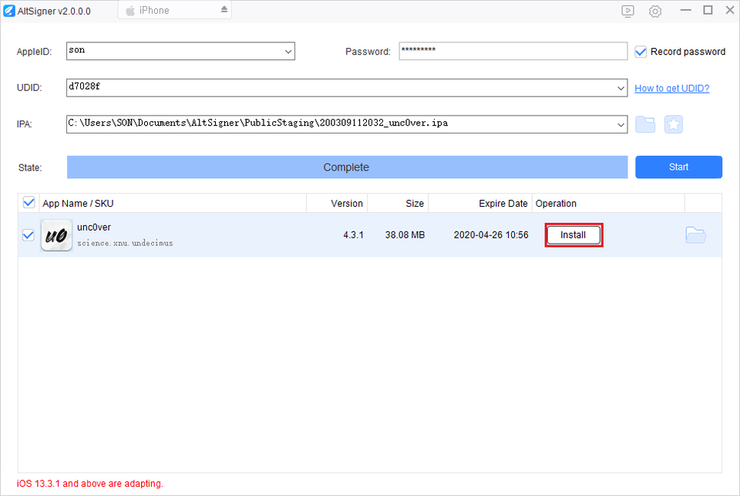
Task: Click the UDID field value d7028f
Action: pyautogui.click(x=84, y=86)
